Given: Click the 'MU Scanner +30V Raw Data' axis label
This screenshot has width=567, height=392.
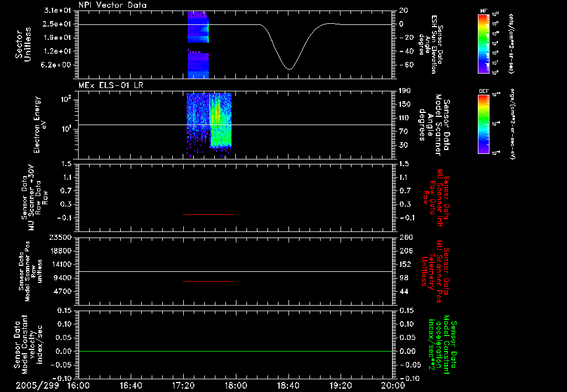Looking at the screenshot, I should click(x=34, y=198).
